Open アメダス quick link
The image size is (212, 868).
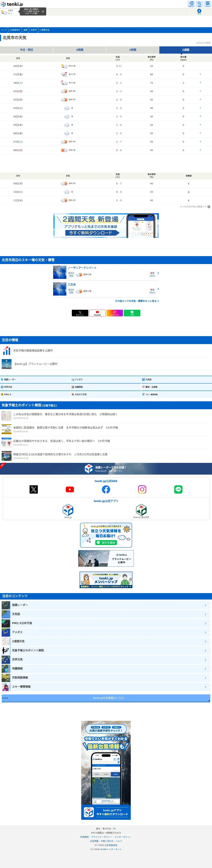(106, 379)
